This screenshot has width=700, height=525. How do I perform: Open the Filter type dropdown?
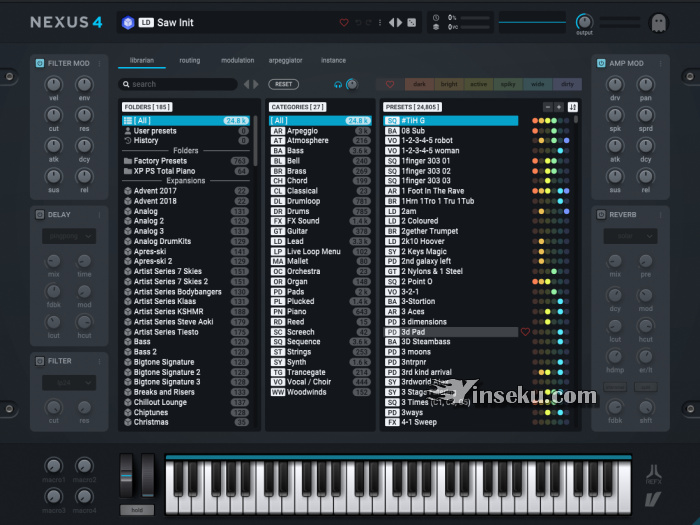click(x=68, y=382)
